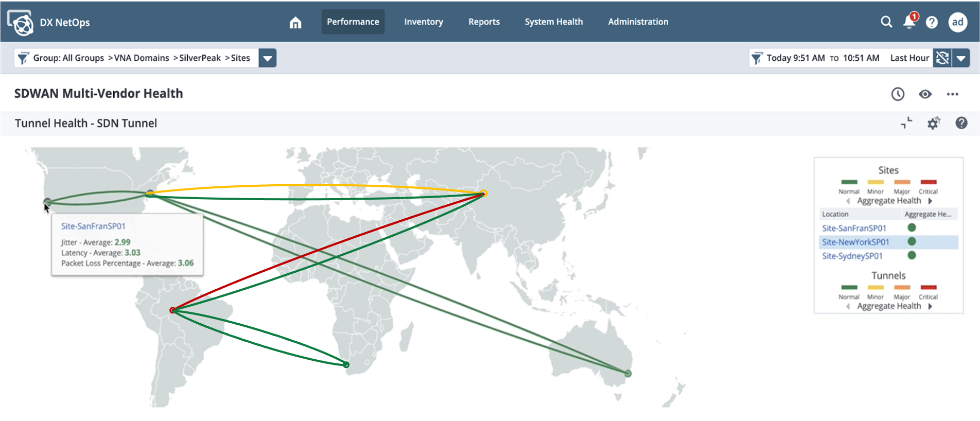Screen dimensions: 980x421
Task: Collapse the Tunnel Health panel view
Action: [x=906, y=123]
